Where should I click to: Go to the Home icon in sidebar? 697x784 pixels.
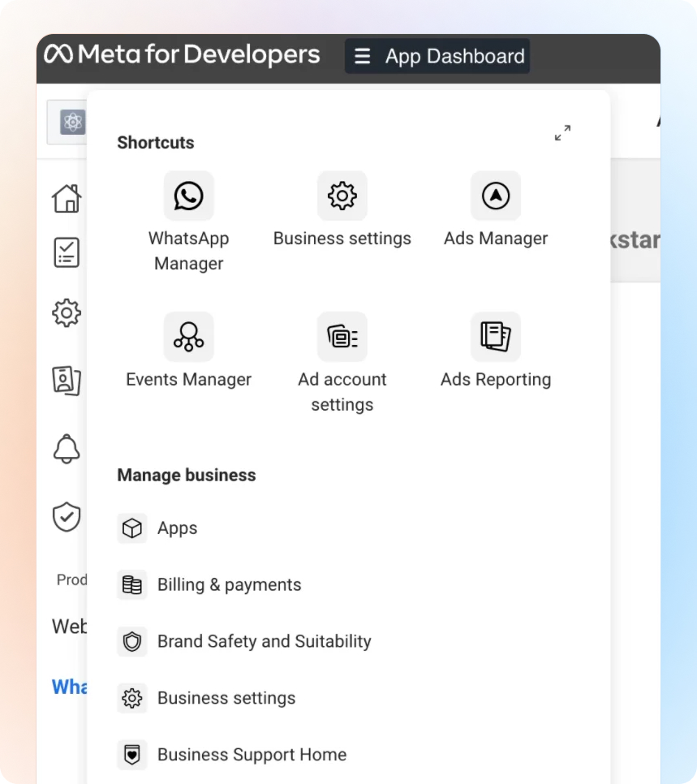tap(67, 198)
